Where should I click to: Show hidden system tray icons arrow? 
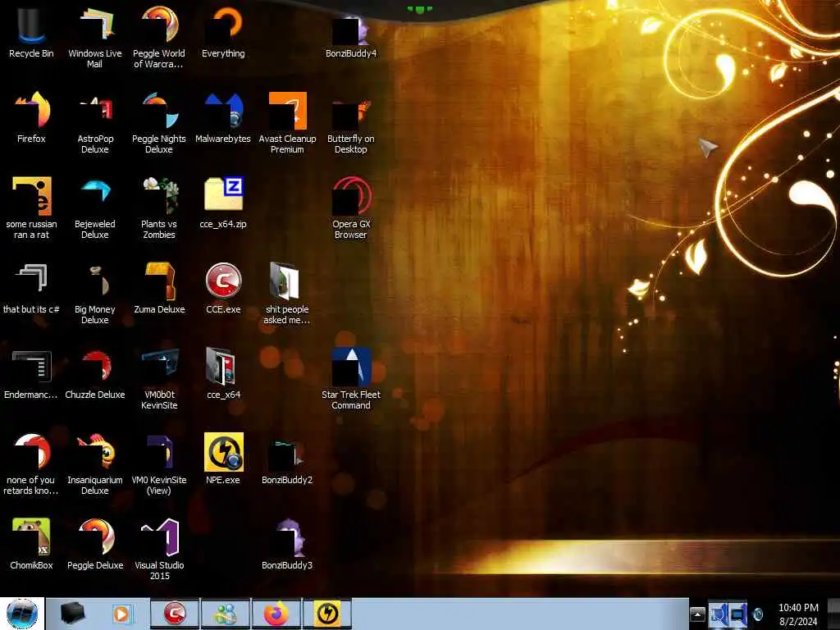pyautogui.click(x=697, y=614)
